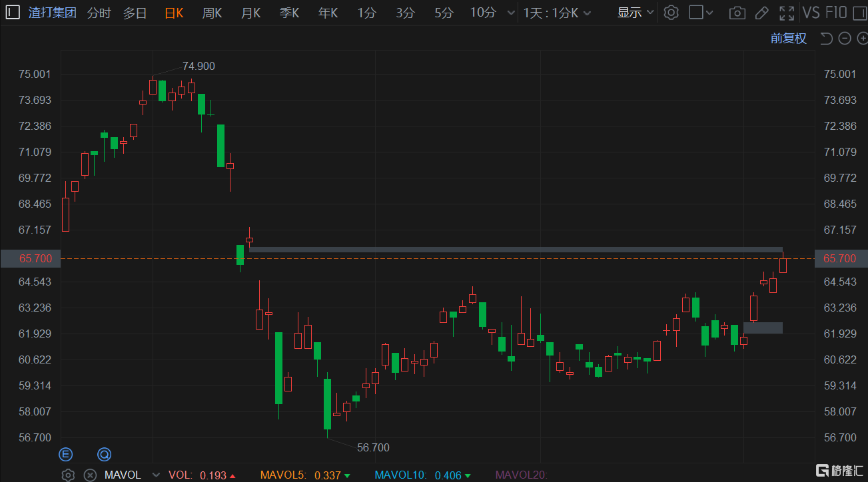Click the MAVOL5 0.337 value

pyautogui.click(x=327, y=475)
